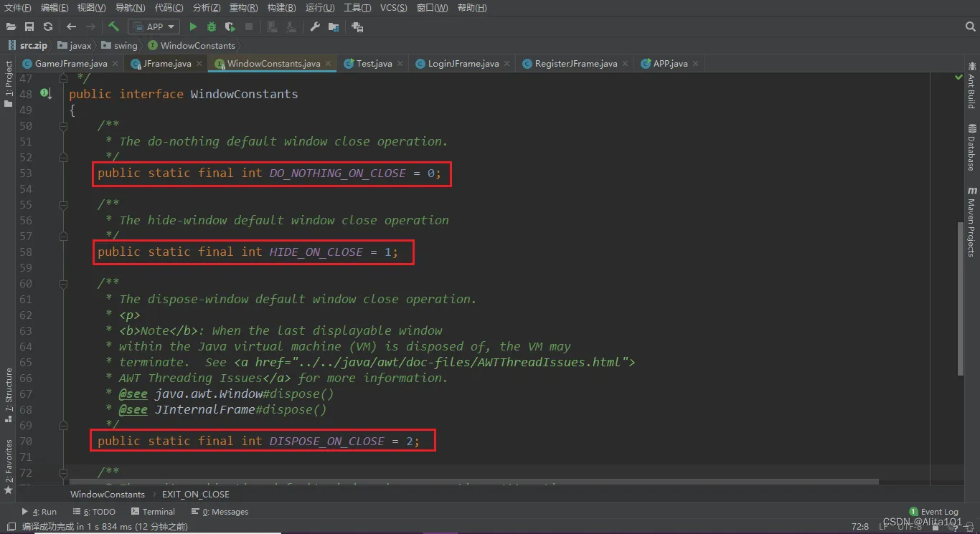Click the inspection status check mark
This screenshot has width=980, height=534.
tap(958, 77)
